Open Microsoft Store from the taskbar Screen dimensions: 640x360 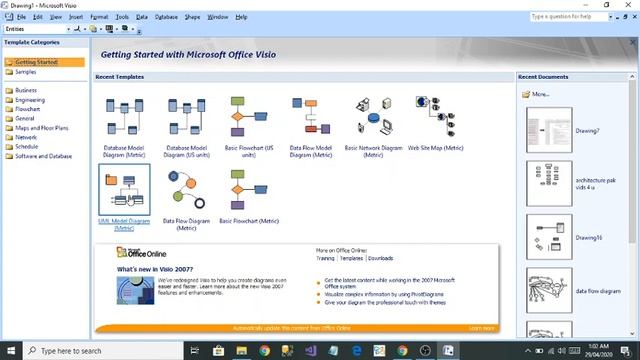pos(218,351)
